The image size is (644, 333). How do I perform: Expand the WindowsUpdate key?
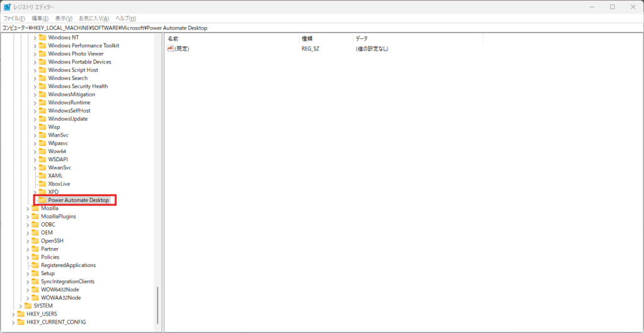(x=35, y=119)
